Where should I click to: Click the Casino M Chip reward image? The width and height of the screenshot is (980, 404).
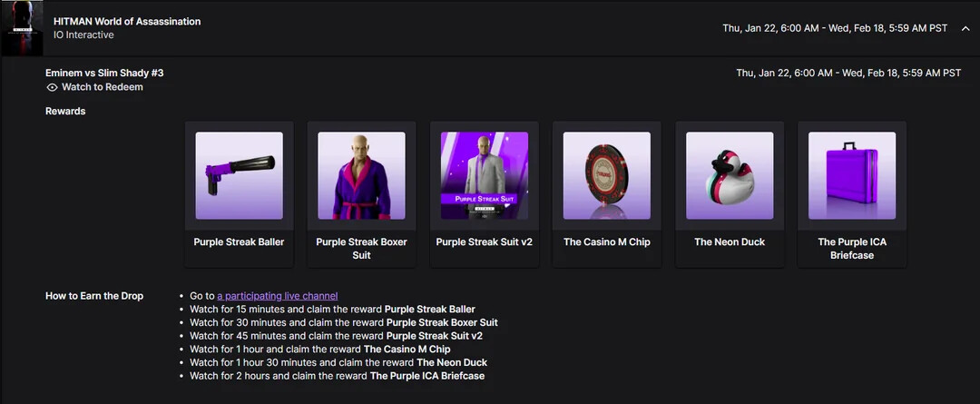pyautogui.click(x=606, y=175)
